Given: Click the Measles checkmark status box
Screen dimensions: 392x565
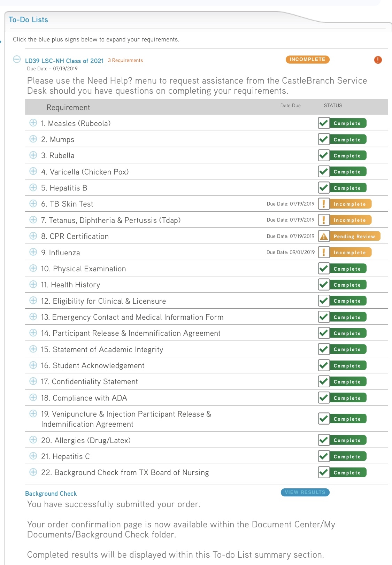Looking at the screenshot, I should tap(324, 123).
